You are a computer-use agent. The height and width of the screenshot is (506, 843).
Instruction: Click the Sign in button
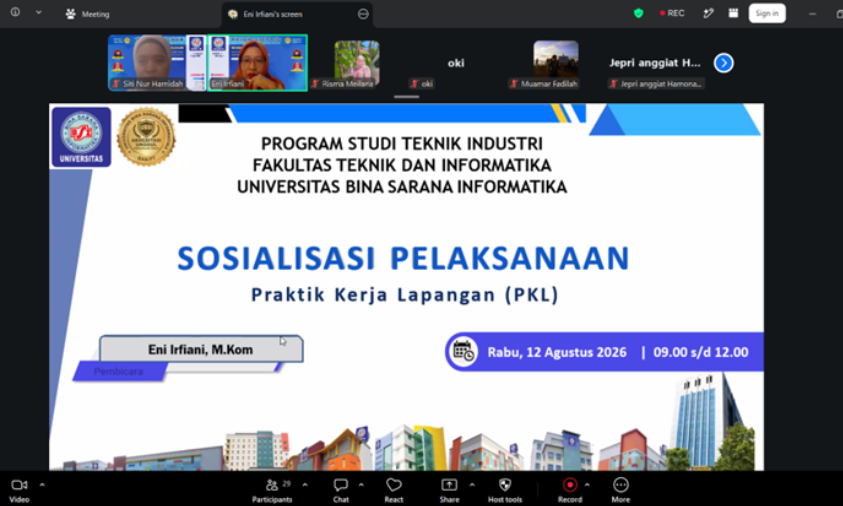coord(767,13)
